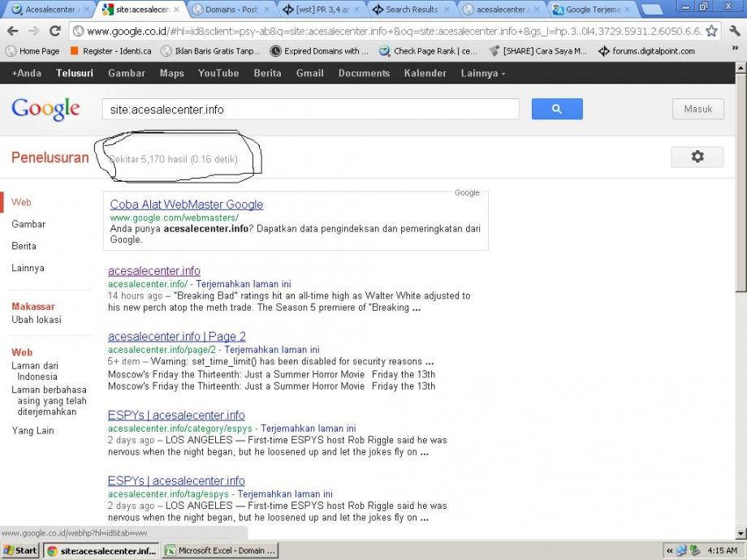Click the taskbar clock 4:15 AM
Viewport: 747px width, 560px height.
pos(722,551)
